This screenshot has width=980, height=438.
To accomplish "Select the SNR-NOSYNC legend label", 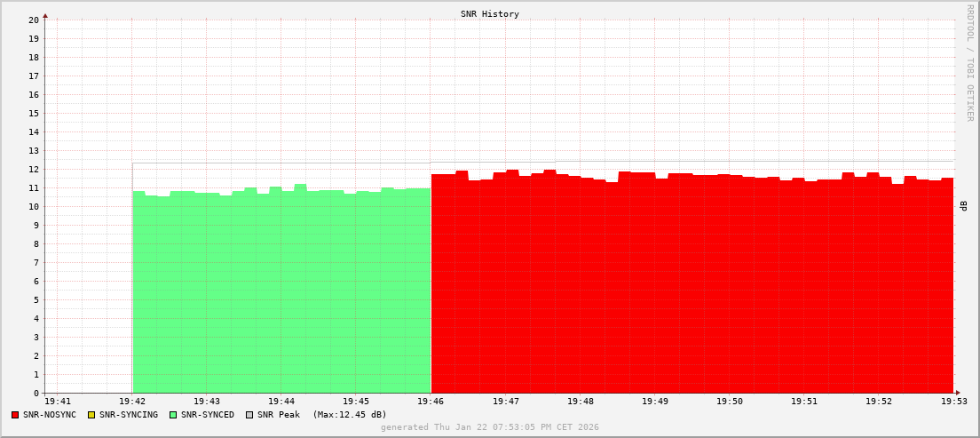I will pos(50,415).
